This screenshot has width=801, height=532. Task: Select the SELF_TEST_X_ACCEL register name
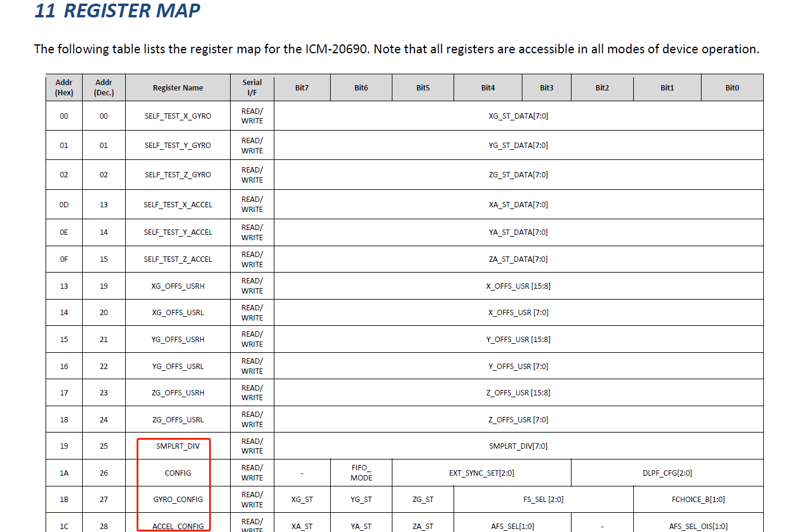click(x=178, y=204)
